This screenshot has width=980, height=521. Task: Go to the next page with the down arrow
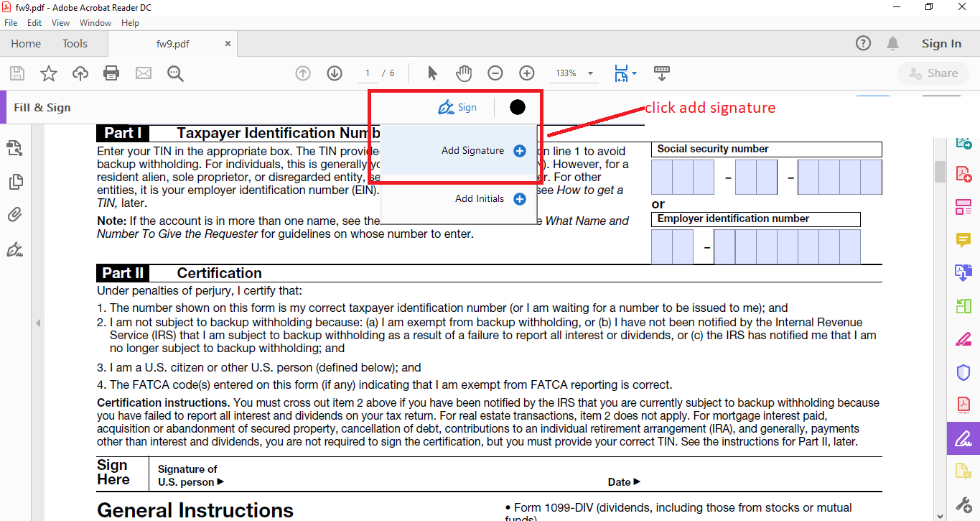pyautogui.click(x=335, y=73)
